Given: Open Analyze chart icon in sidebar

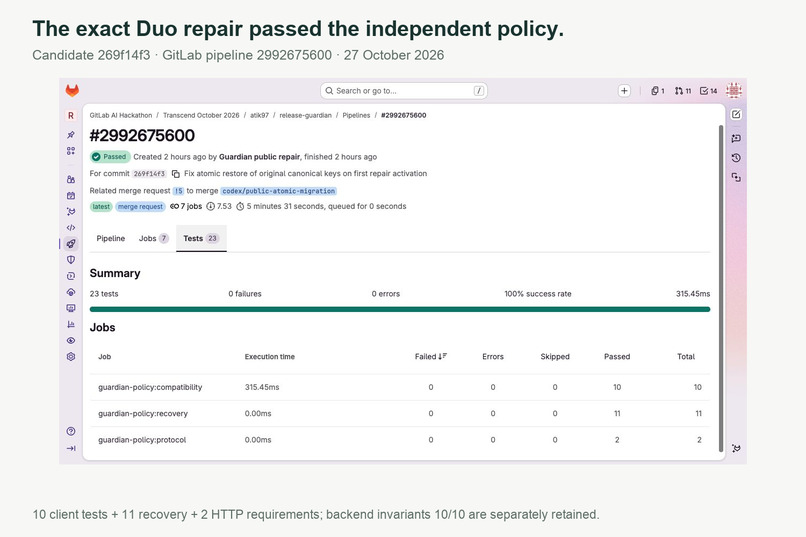Looking at the screenshot, I should click(x=71, y=324).
